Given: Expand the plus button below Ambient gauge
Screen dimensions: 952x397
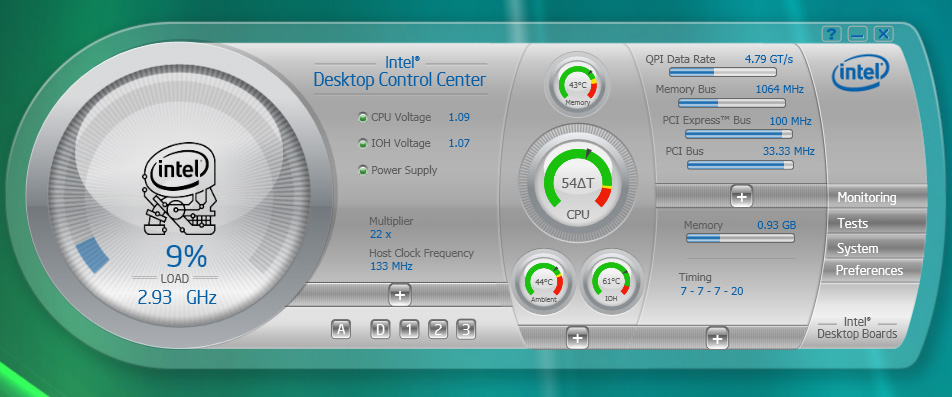Looking at the screenshot, I should coord(577,338).
